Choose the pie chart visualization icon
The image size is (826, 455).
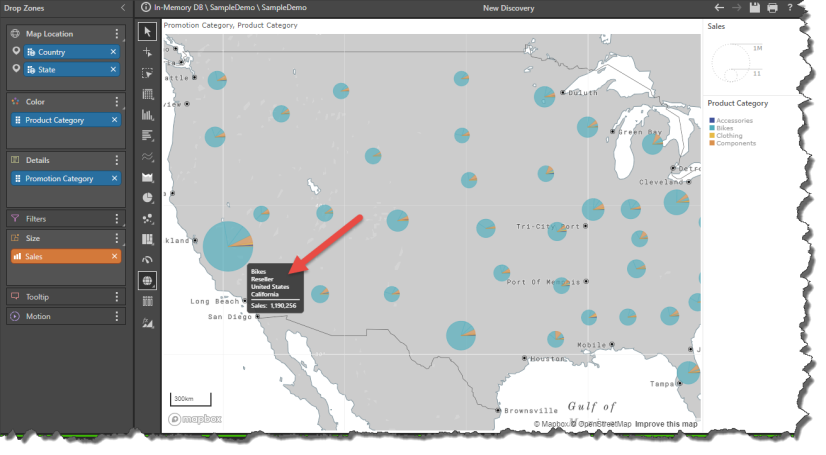click(x=147, y=198)
